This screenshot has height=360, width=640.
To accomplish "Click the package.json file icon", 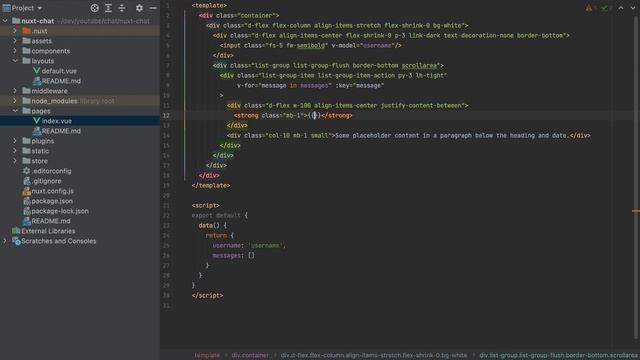I will point(27,201).
